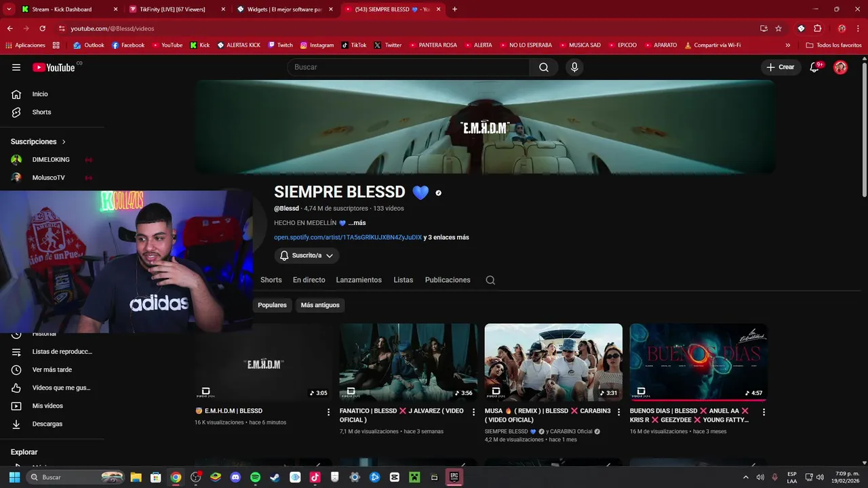Open Steam from the taskbar
Screen dimensions: 868x488
275,477
